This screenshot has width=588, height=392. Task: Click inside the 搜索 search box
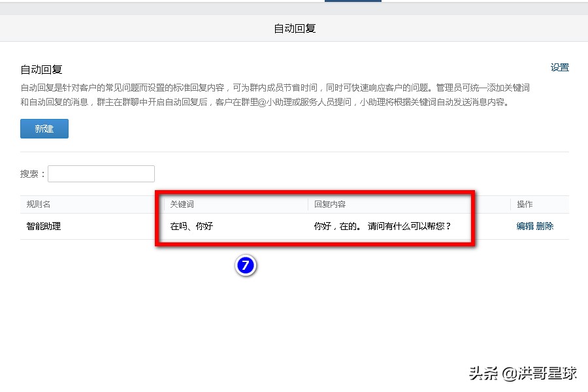[101, 173]
